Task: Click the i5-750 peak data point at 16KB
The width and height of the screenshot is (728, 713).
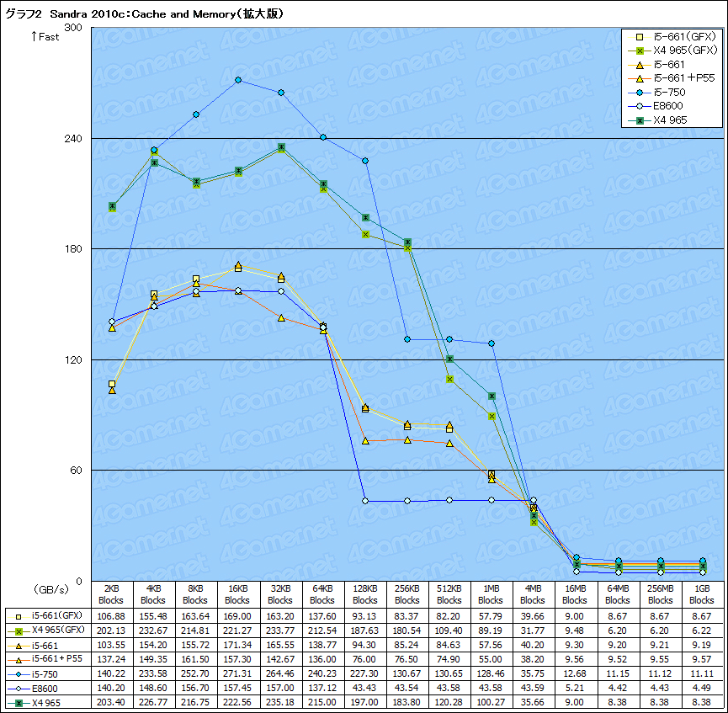Action: click(x=238, y=80)
